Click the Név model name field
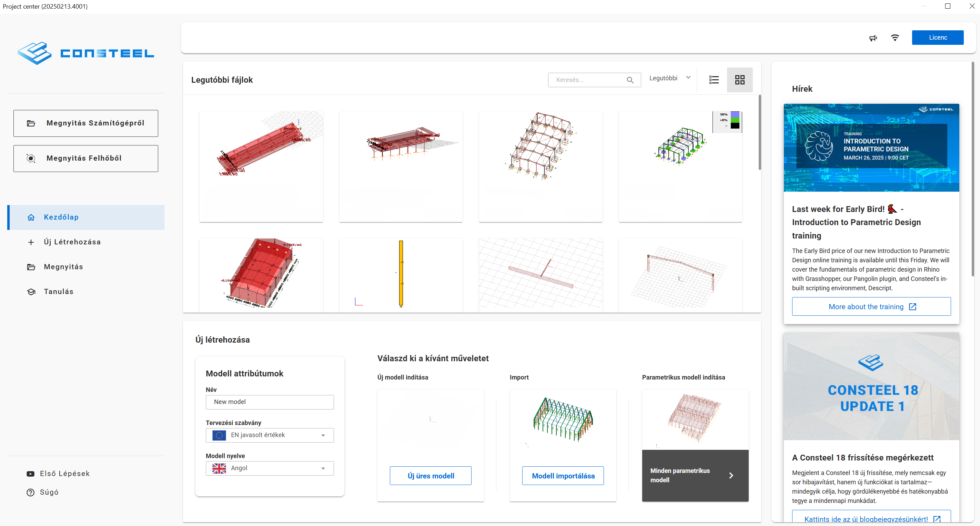 pos(270,402)
